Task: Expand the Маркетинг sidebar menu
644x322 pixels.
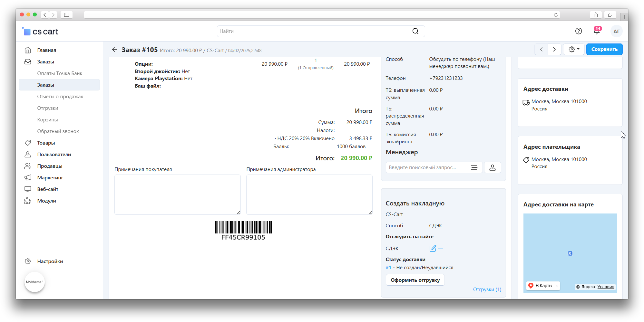Action: click(50, 178)
